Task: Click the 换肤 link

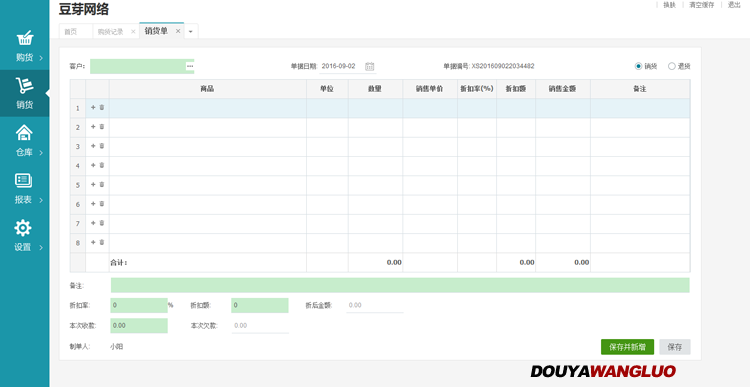Action: coord(669,5)
